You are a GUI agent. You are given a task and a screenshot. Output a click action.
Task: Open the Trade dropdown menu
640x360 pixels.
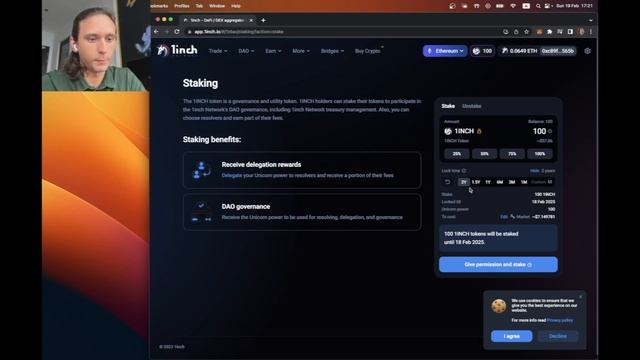pyautogui.click(x=218, y=51)
